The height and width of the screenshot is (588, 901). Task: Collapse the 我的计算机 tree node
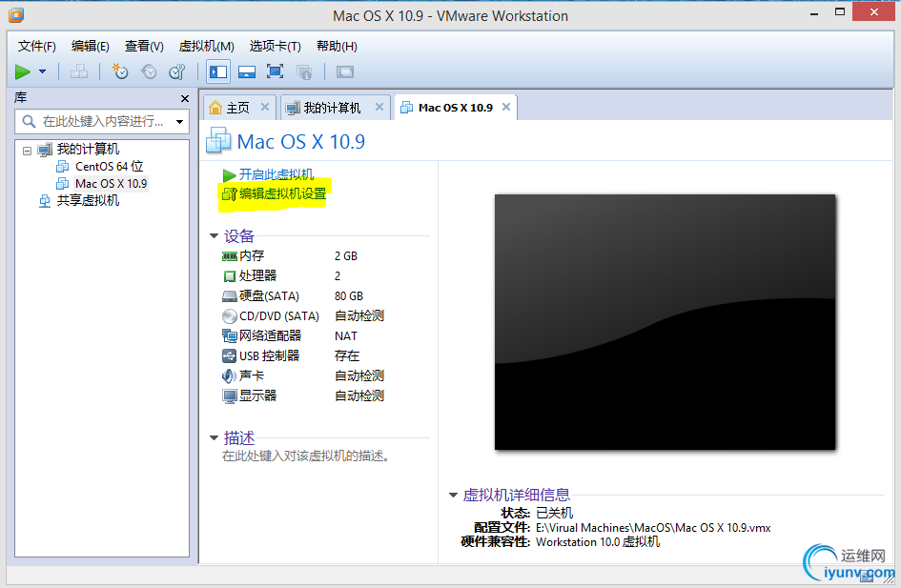point(27,151)
